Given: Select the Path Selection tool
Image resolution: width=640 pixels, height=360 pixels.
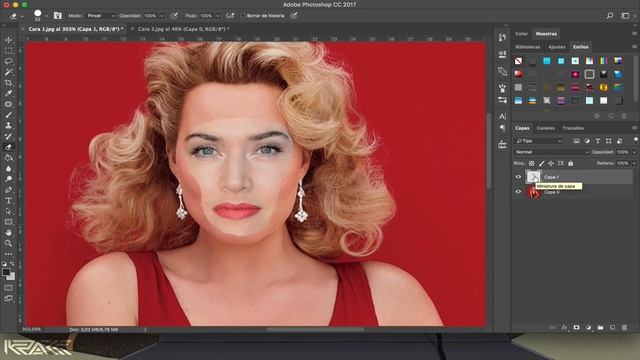Looking at the screenshot, I should coord(8,211).
